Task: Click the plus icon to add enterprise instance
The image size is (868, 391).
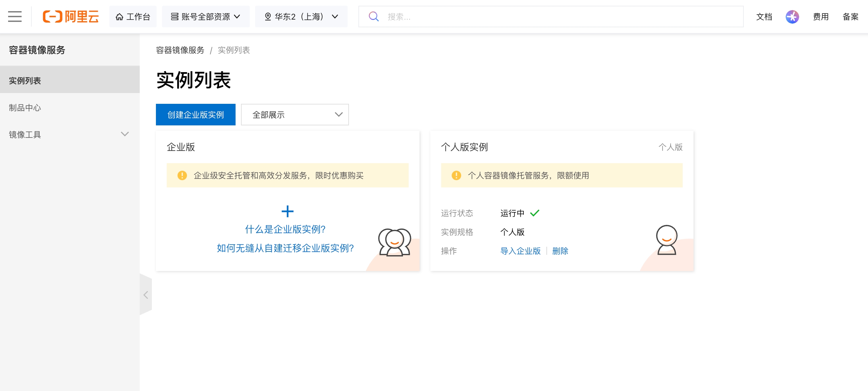Action: 287,211
